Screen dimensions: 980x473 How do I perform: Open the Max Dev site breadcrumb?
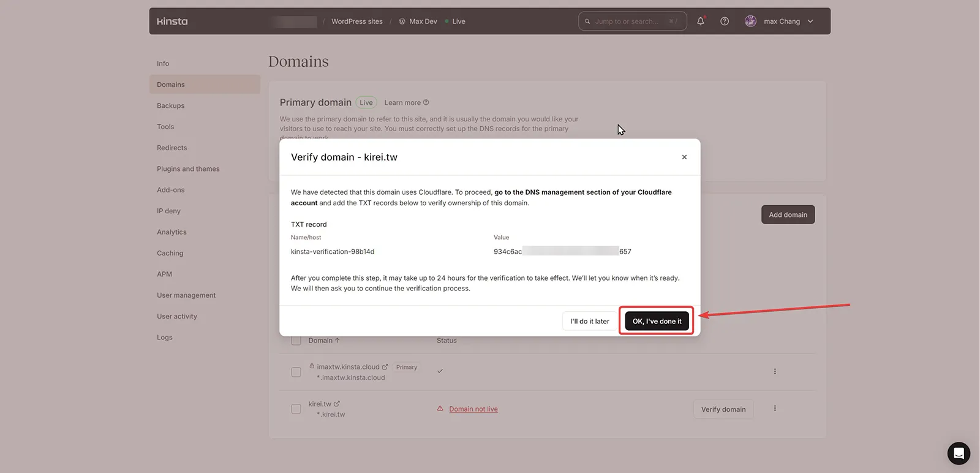(x=423, y=21)
